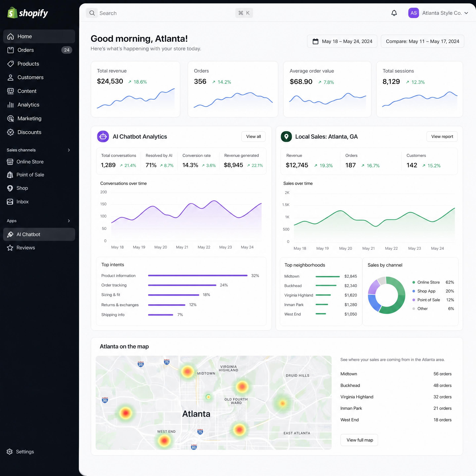Click the Discounts badge icon
This screenshot has width=476, height=476.
coord(10,132)
